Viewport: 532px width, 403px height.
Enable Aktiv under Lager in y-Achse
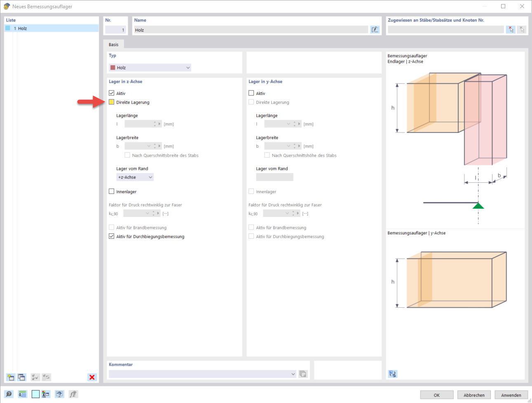[251, 93]
